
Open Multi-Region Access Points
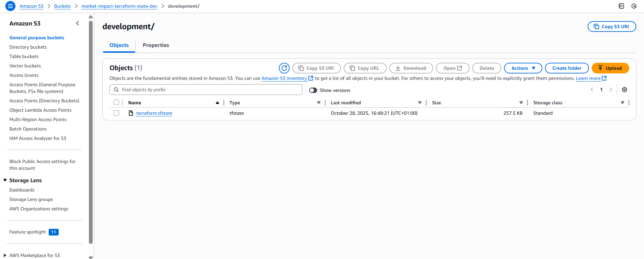[38, 119]
